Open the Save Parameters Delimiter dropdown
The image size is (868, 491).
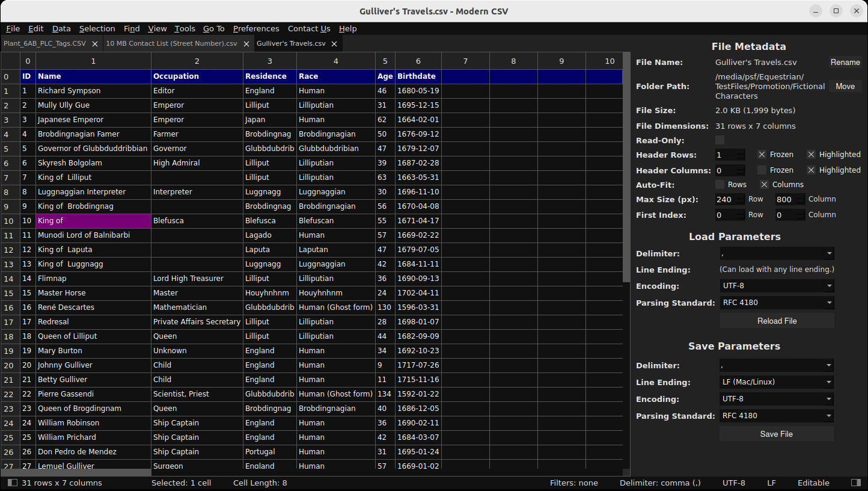777,365
